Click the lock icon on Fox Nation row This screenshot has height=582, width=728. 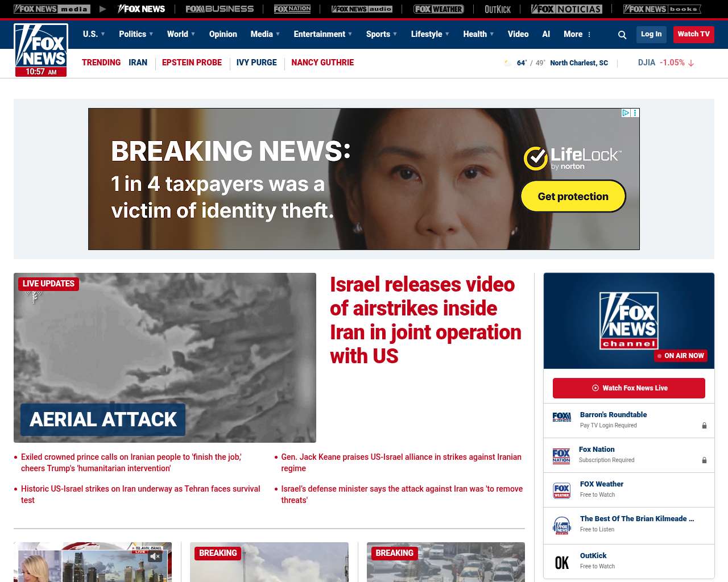pos(704,460)
